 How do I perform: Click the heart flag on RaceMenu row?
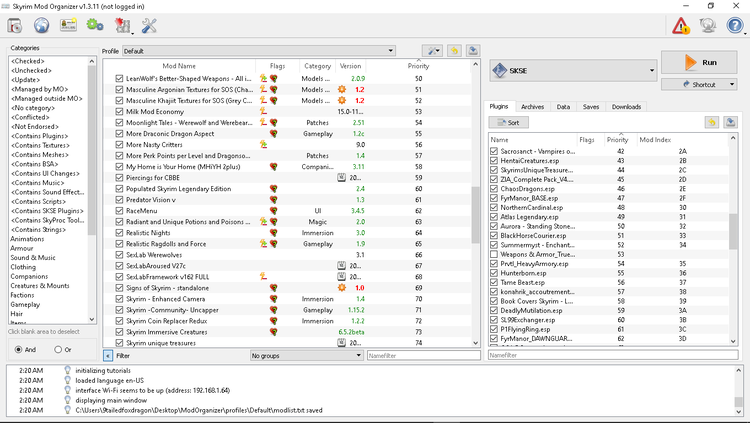pyautogui.click(x=274, y=211)
